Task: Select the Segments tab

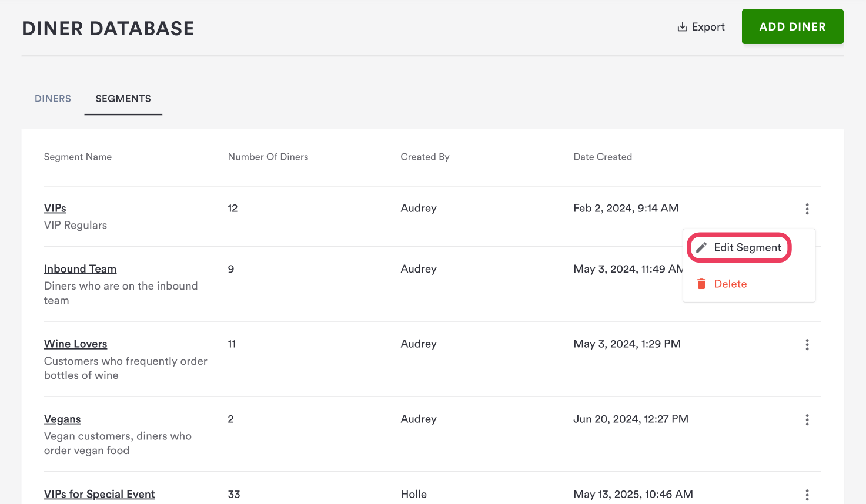Action: [123, 99]
